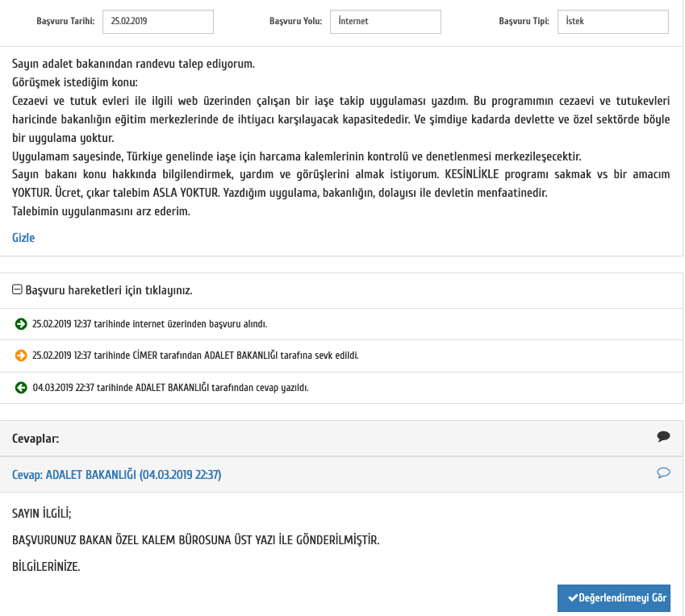This screenshot has height=616, width=685.
Task: Click the filled speech bubble icon in Cevaplar header
Action: click(x=663, y=436)
